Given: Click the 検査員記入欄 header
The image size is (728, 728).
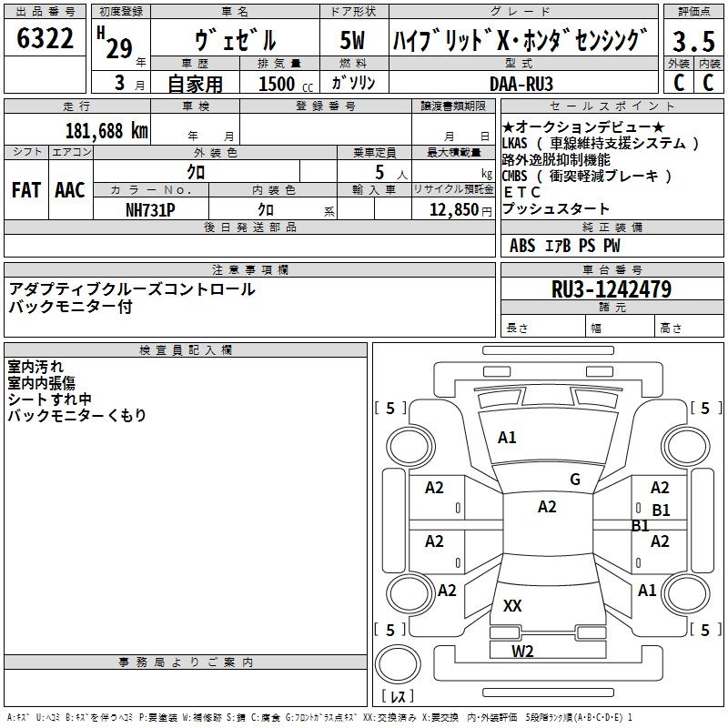Looking at the screenshot, I should click(x=186, y=350).
